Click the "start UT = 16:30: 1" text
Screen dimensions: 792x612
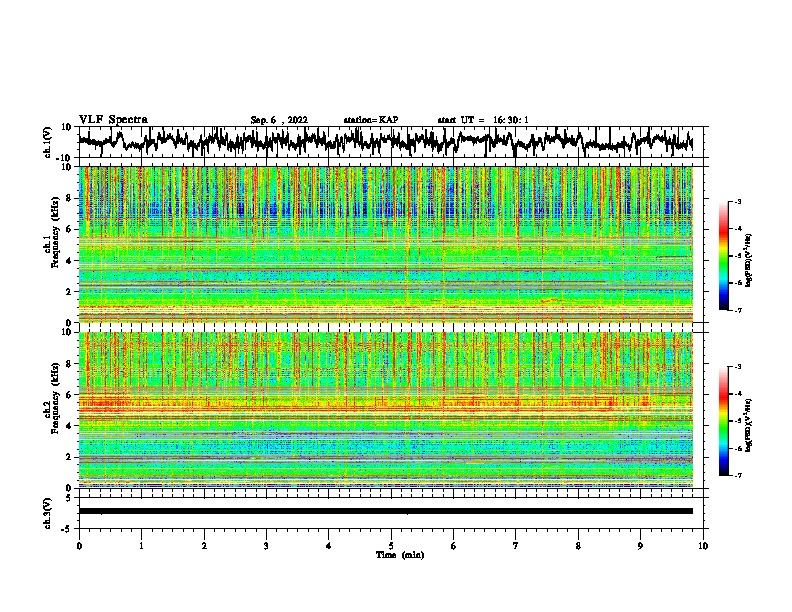click(483, 120)
